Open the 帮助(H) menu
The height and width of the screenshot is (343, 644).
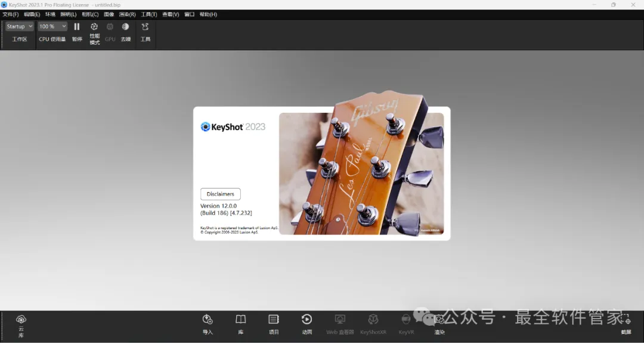pos(208,14)
